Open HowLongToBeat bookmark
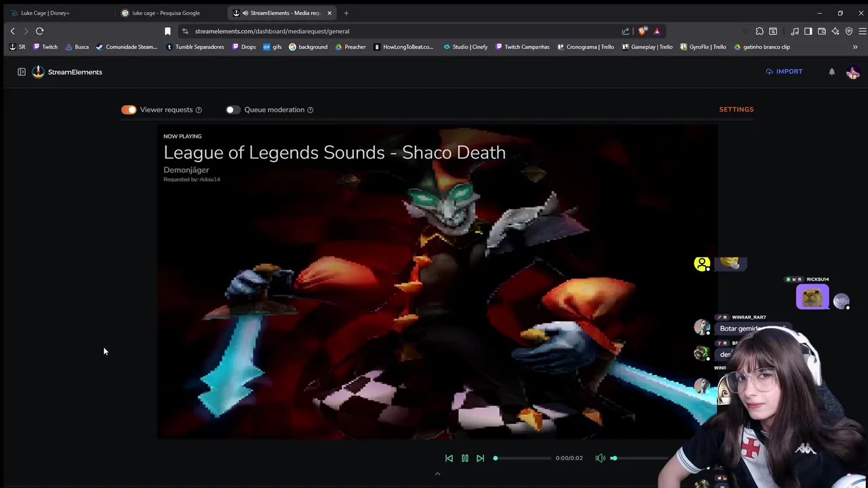The width and height of the screenshot is (868, 488). coord(403,47)
